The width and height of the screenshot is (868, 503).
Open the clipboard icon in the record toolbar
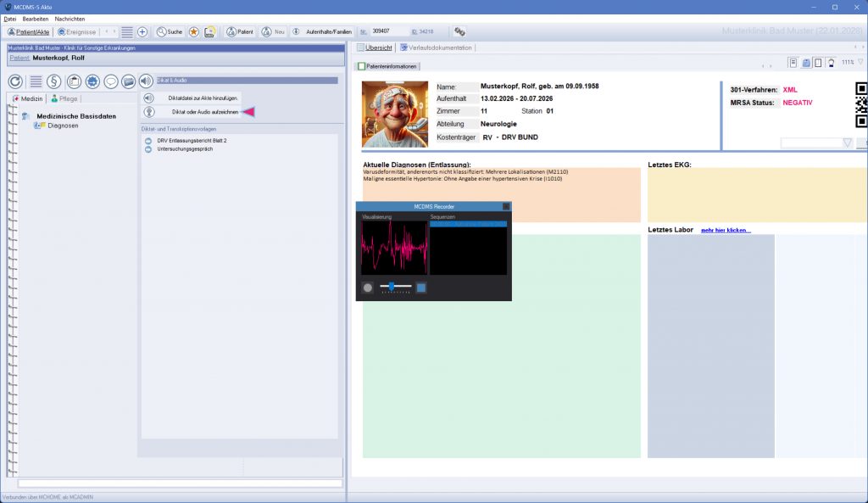tap(74, 81)
